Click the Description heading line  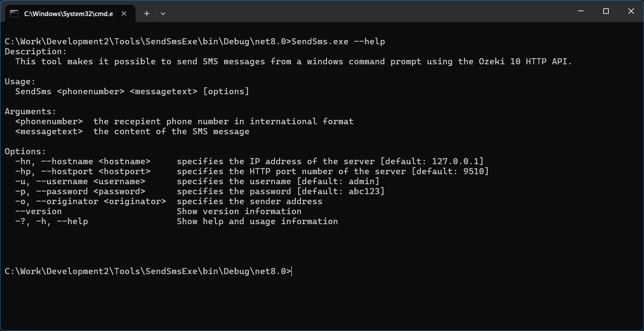[36, 52]
